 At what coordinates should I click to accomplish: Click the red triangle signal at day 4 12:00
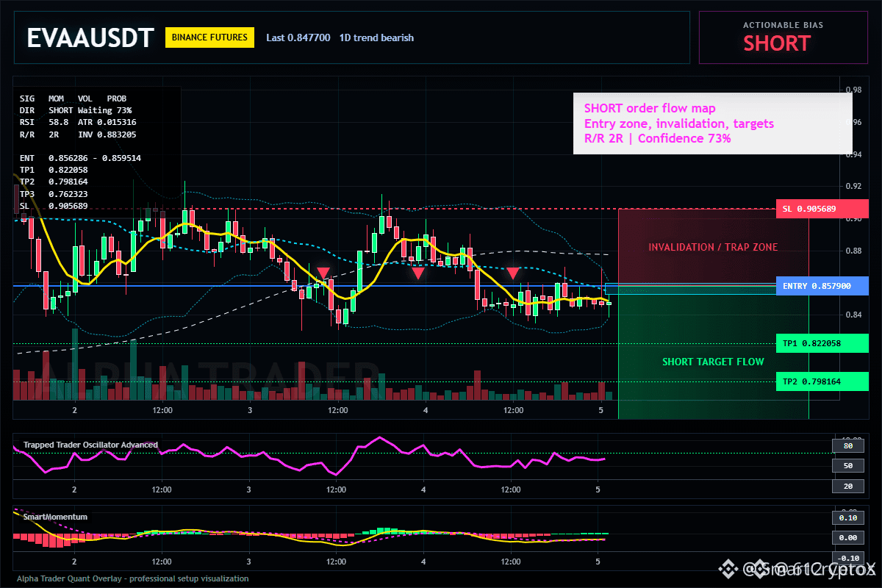pos(513,273)
